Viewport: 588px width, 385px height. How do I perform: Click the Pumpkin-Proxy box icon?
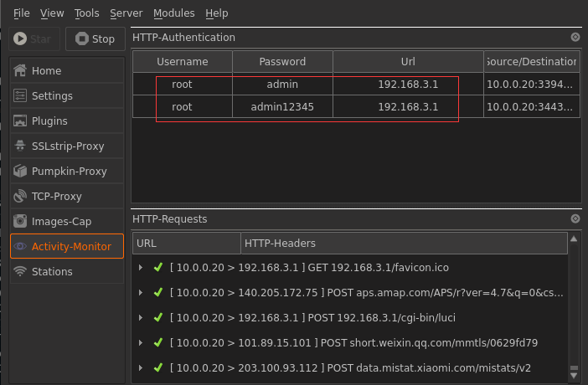(x=20, y=172)
